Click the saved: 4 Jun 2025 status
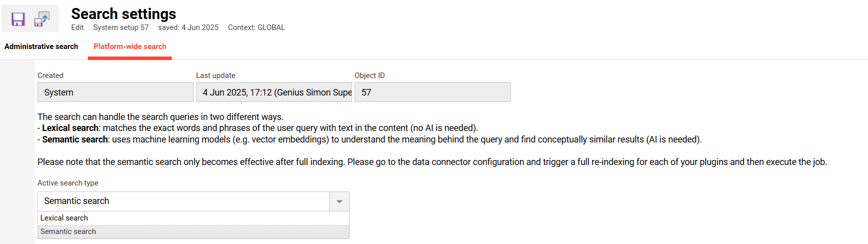The image size is (868, 244). click(188, 27)
